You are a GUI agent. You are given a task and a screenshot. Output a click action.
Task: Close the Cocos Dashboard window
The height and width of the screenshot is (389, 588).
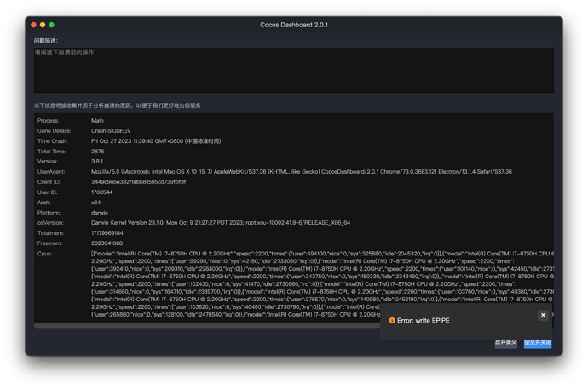[x=33, y=25]
